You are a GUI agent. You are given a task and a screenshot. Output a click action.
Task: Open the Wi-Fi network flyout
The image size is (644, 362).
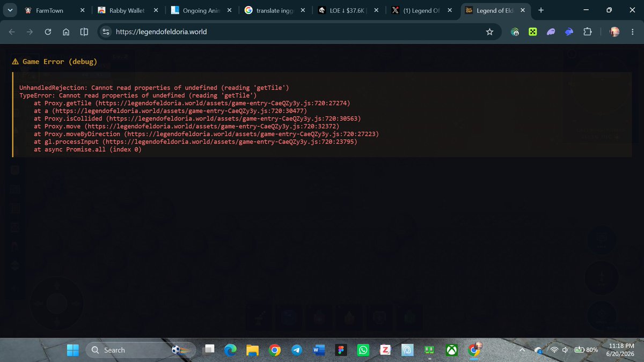click(554, 350)
